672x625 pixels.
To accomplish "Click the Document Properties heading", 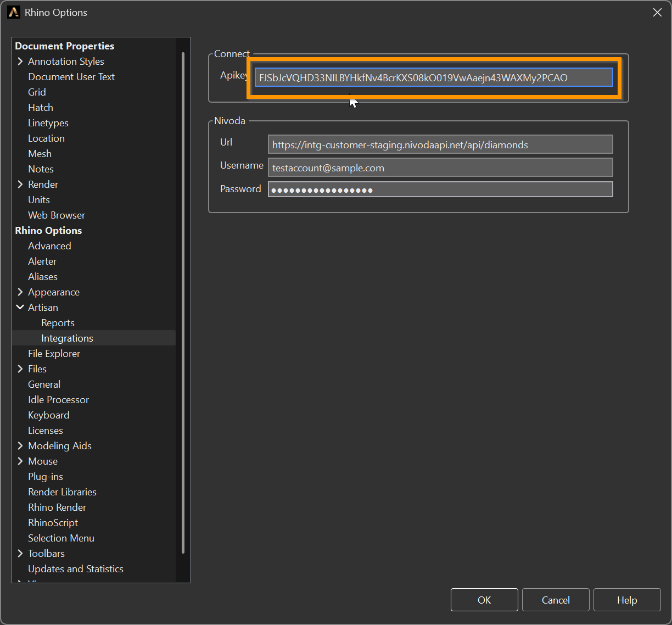I will pos(64,46).
